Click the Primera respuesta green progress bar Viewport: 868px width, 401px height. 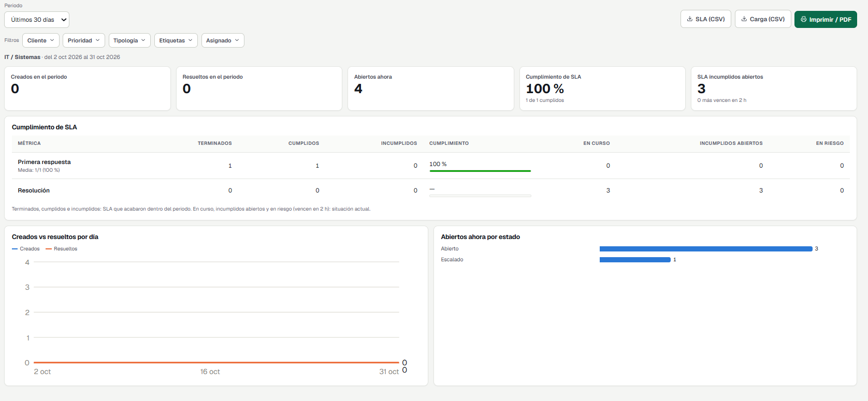point(480,171)
